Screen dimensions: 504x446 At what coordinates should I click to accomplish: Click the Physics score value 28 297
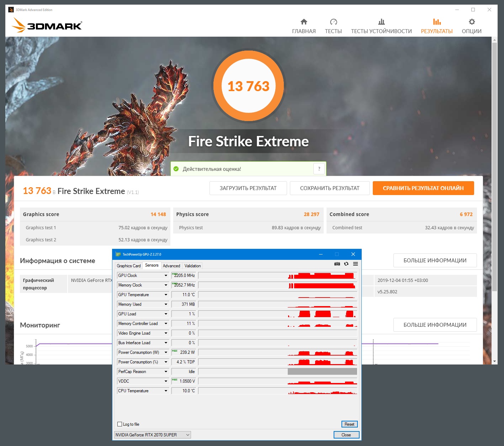coord(312,214)
